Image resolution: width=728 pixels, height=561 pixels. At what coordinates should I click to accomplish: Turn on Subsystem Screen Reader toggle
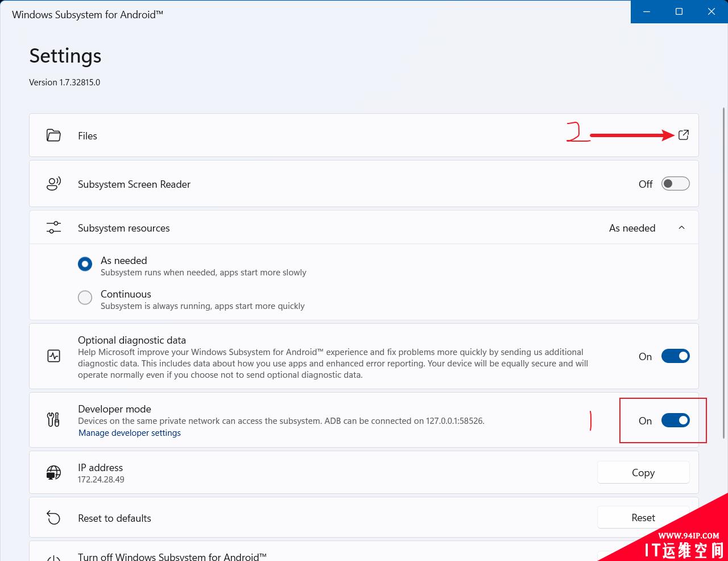[x=675, y=184]
